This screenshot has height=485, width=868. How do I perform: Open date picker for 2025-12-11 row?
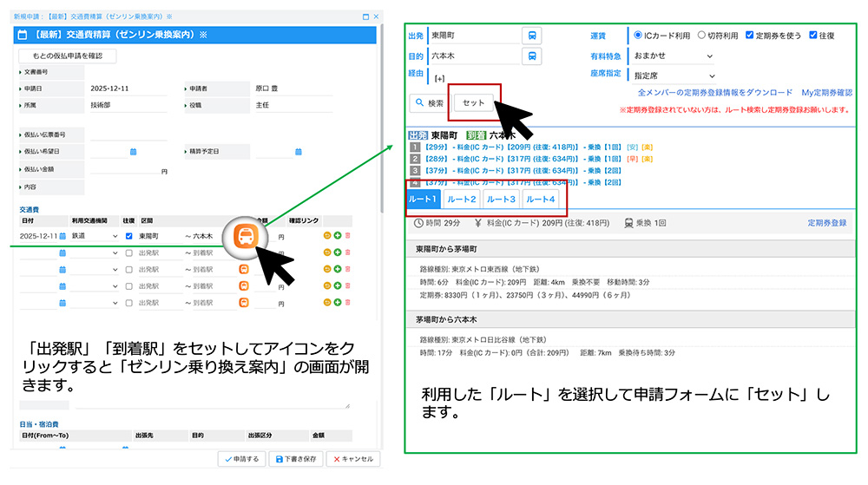click(x=62, y=236)
